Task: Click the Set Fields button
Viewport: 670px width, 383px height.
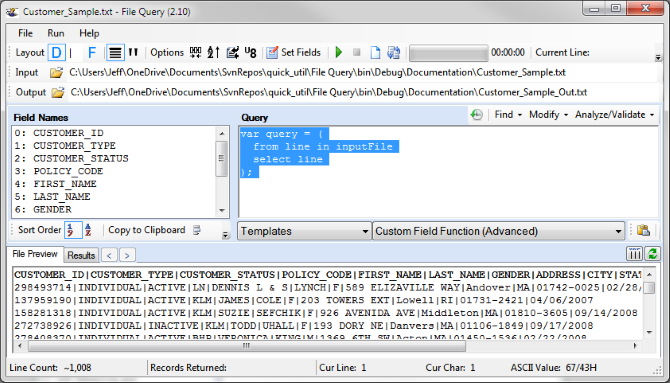Action: (x=294, y=53)
